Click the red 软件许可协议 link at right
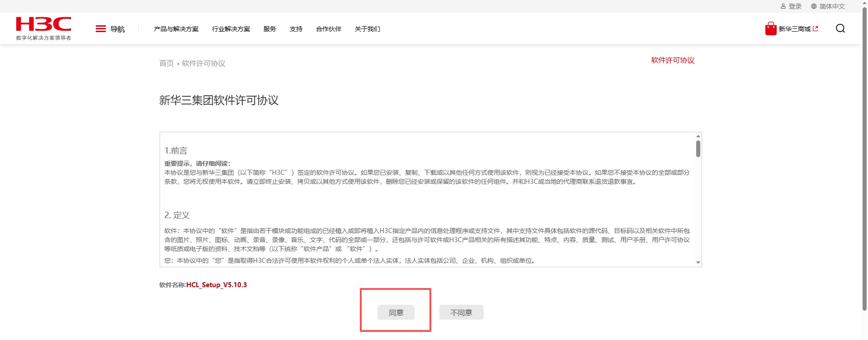868x340 pixels. pos(672,60)
